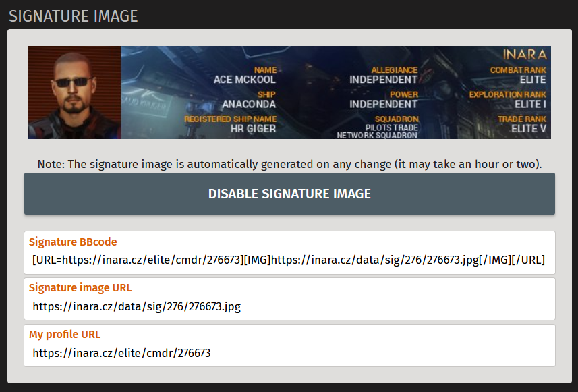The height and width of the screenshot is (392, 578).
Task: Click the My profile URL field
Action: [x=289, y=345]
